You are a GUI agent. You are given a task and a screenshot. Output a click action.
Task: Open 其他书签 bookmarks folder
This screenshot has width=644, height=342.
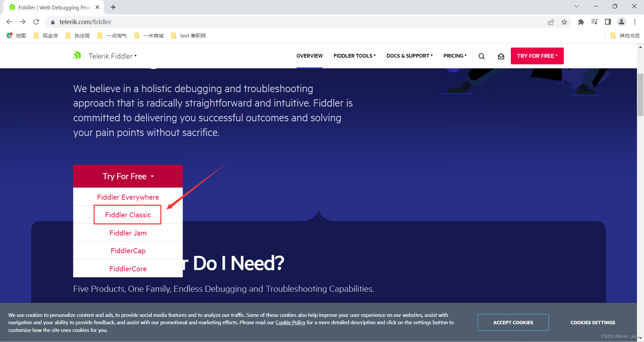(x=625, y=36)
